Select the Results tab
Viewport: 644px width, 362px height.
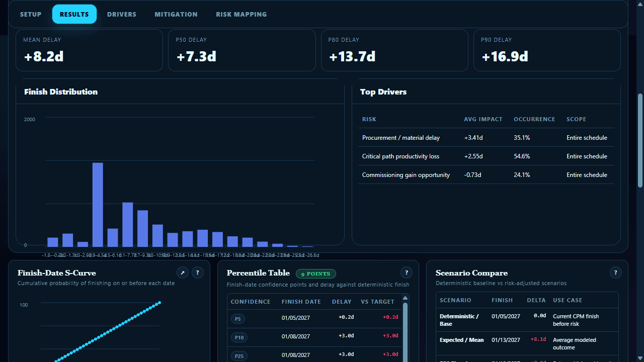74,14
